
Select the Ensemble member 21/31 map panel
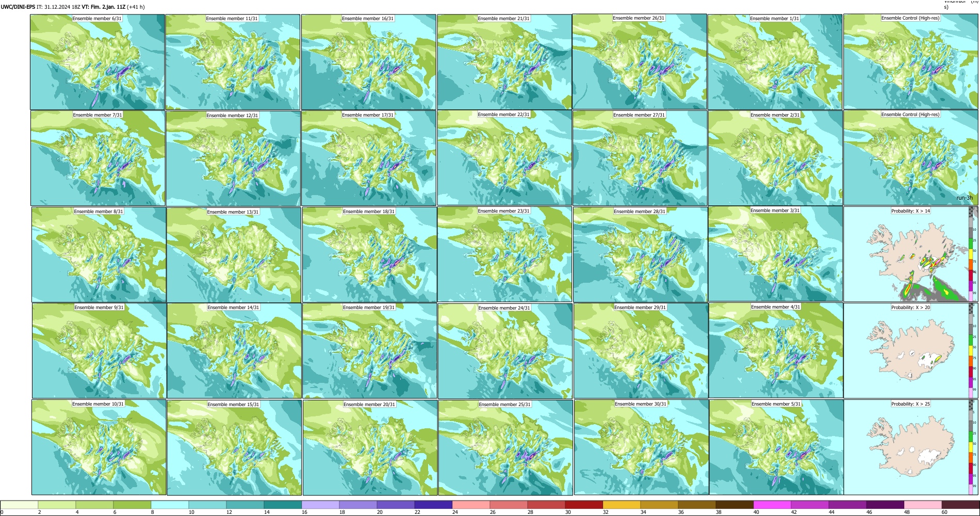point(504,62)
